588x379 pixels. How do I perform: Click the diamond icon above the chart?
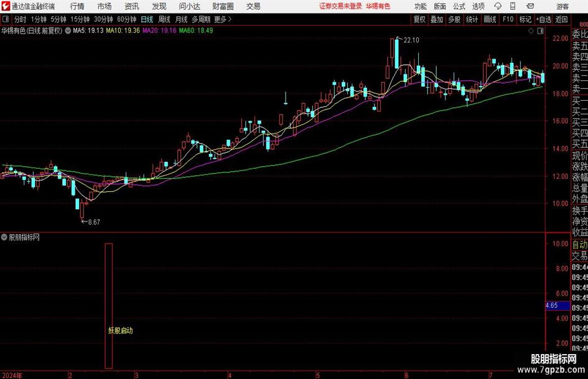coord(531,31)
